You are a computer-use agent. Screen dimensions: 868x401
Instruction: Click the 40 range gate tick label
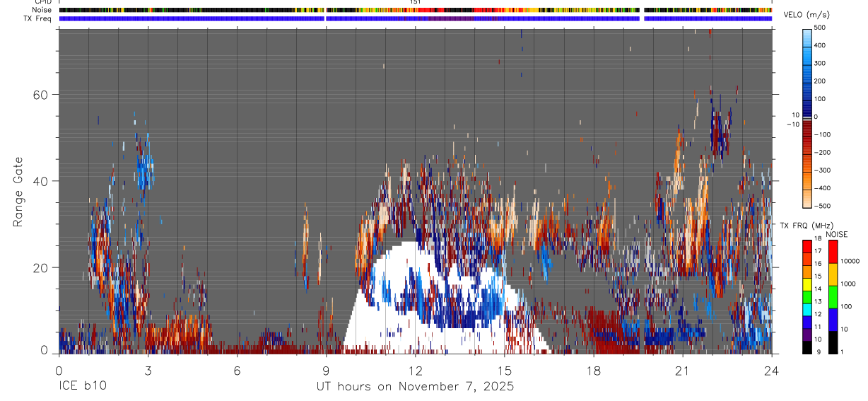[41, 181]
